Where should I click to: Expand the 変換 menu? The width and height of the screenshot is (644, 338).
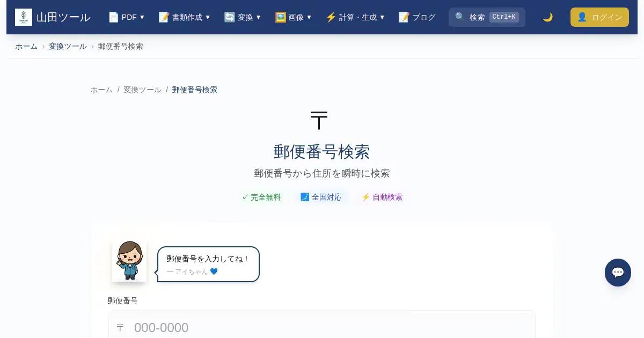click(x=243, y=17)
